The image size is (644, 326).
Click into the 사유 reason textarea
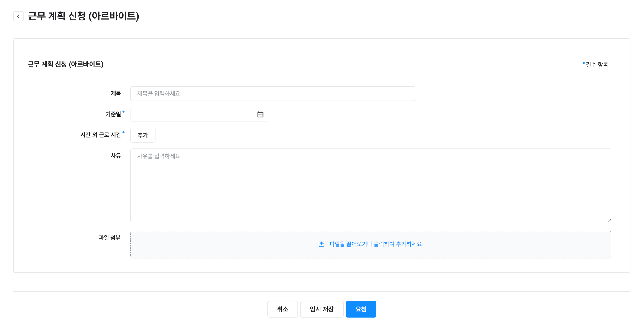370,185
